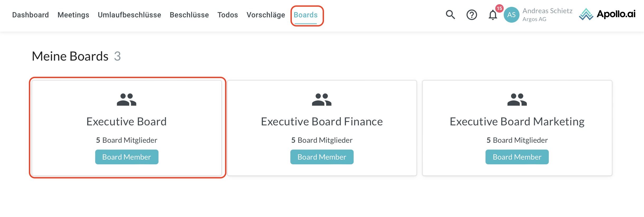Select the Boards tab
This screenshot has height=217, width=644.
(x=306, y=15)
